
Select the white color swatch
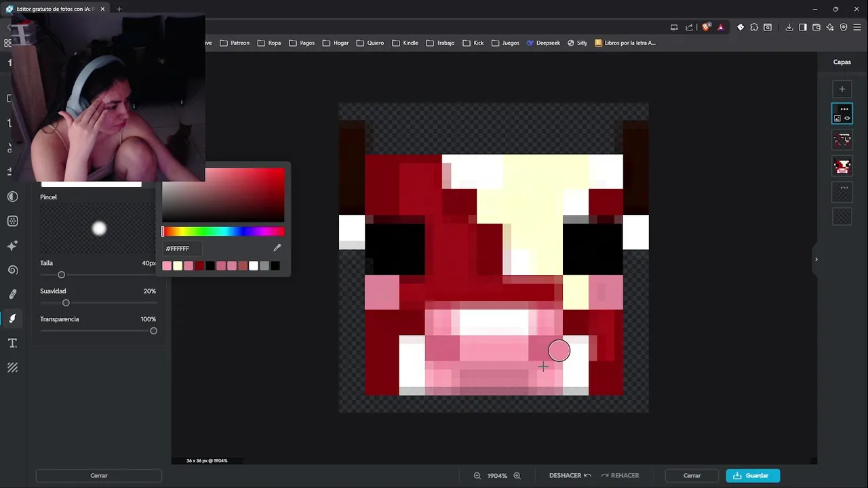pos(254,266)
